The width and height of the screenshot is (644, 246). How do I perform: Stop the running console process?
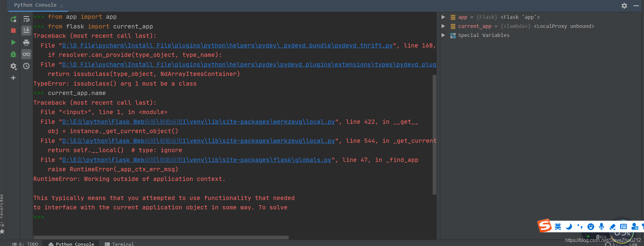[x=13, y=31]
